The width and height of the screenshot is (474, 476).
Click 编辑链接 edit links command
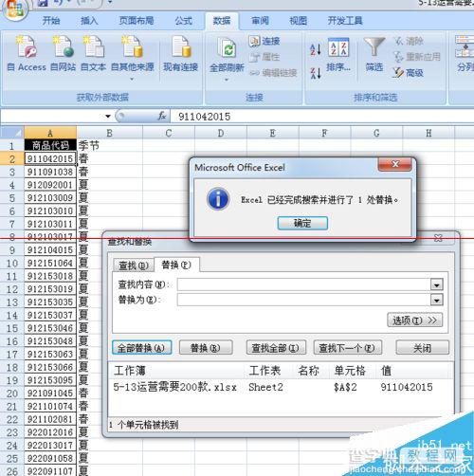(273, 73)
